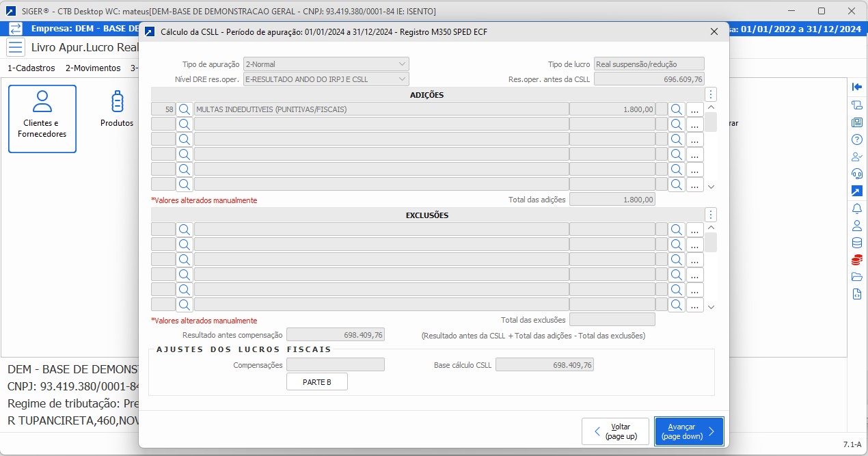Maximize the SIGER window
This screenshot has width=868, height=456.
(822, 11)
